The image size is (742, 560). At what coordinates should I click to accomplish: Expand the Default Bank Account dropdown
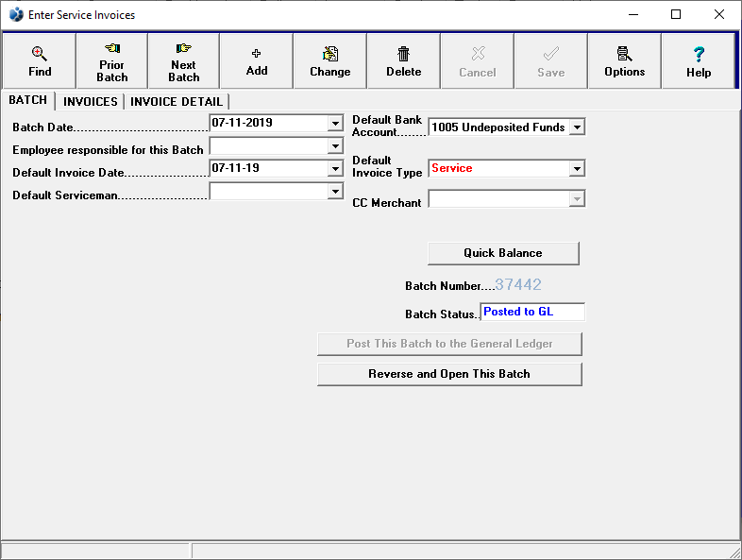577,127
